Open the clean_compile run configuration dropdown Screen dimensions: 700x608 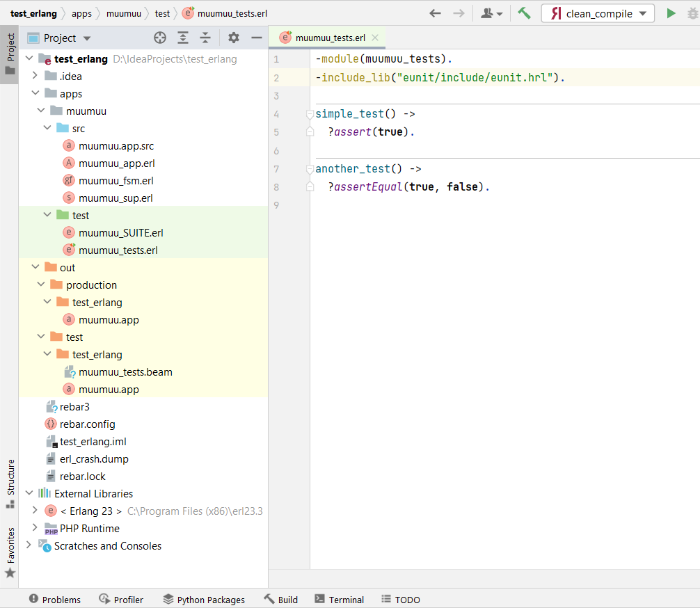(643, 13)
